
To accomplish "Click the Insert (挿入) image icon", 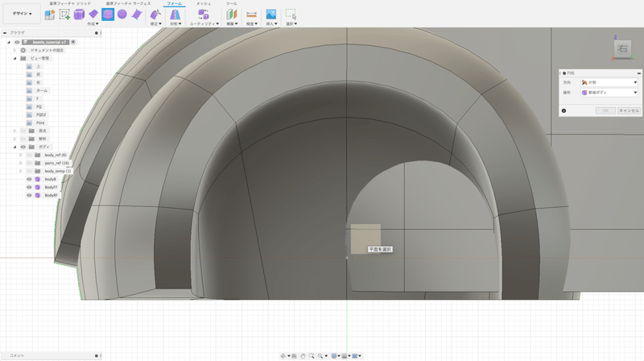I will pos(271,15).
